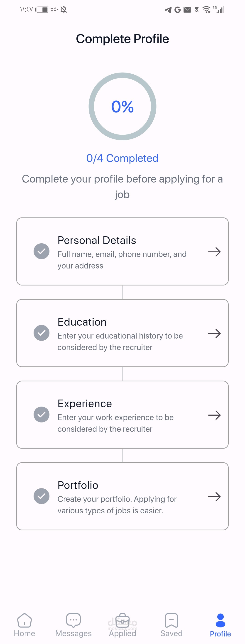245x644 pixels.
Task: Tap the Home house icon
Action: click(24, 620)
